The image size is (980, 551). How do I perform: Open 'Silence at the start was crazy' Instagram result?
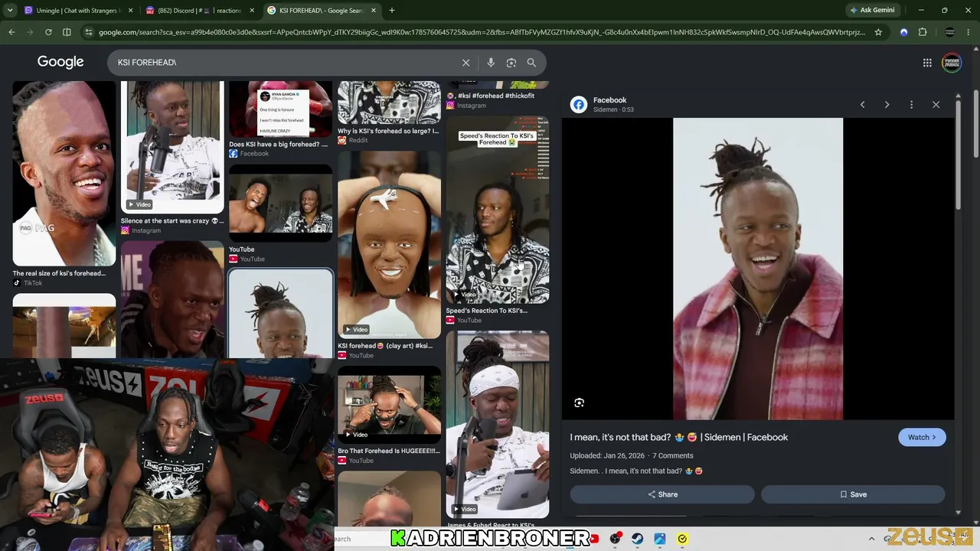point(172,221)
